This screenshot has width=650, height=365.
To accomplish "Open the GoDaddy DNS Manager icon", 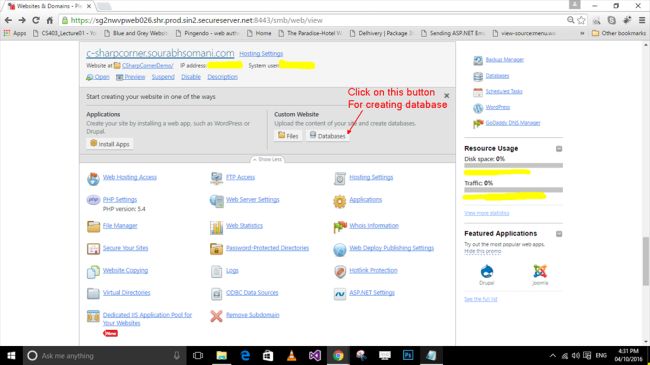I will pyautogui.click(x=478, y=124).
